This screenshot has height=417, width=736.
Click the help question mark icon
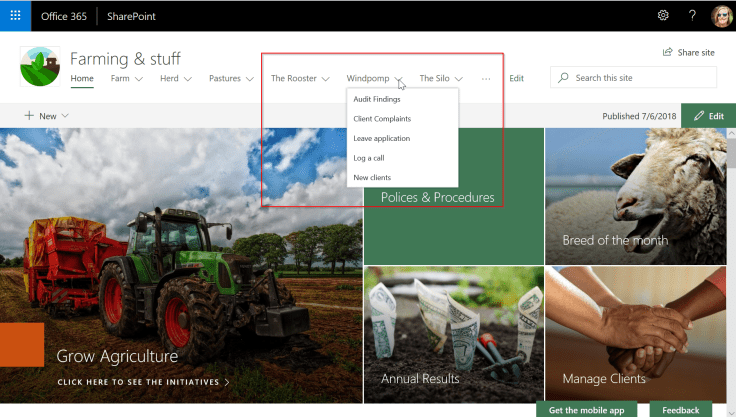point(692,16)
